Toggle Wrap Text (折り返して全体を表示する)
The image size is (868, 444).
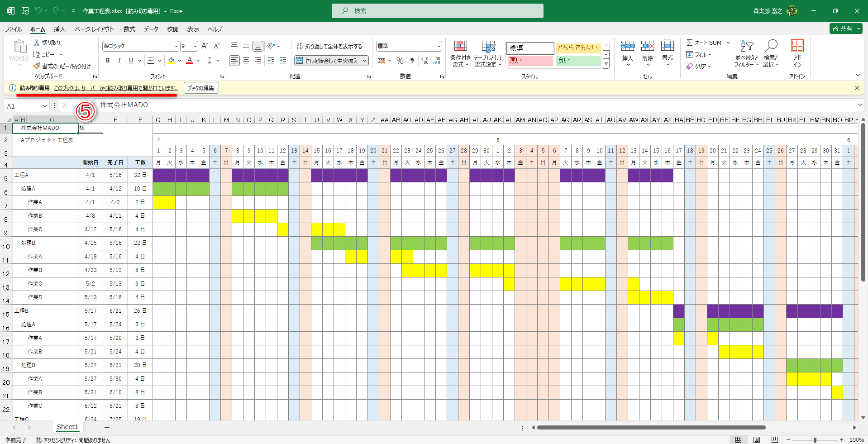[329, 46]
